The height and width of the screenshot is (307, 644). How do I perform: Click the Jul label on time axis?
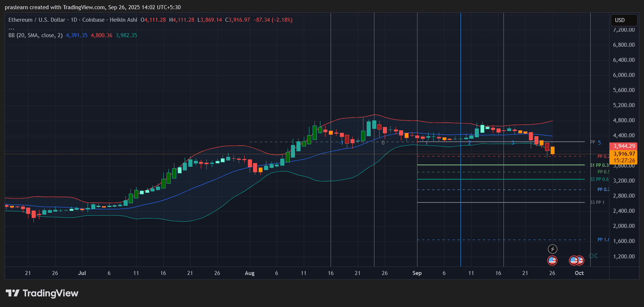click(82, 273)
